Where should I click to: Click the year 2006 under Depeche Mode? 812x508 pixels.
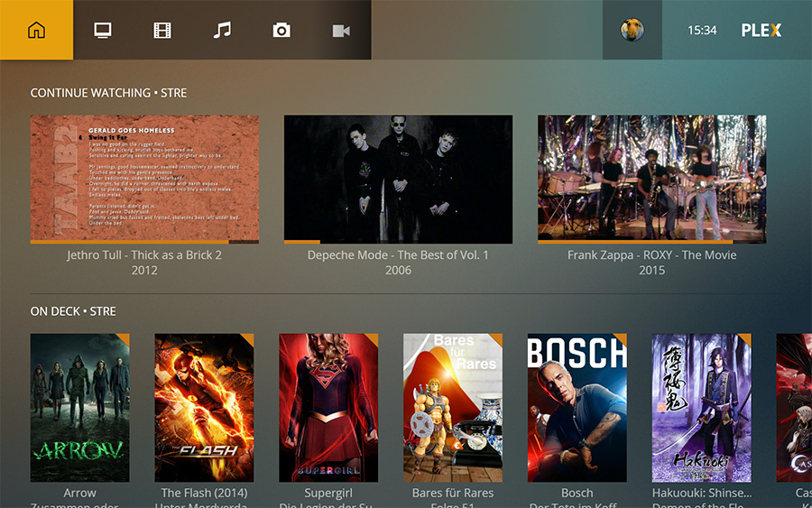398,271
